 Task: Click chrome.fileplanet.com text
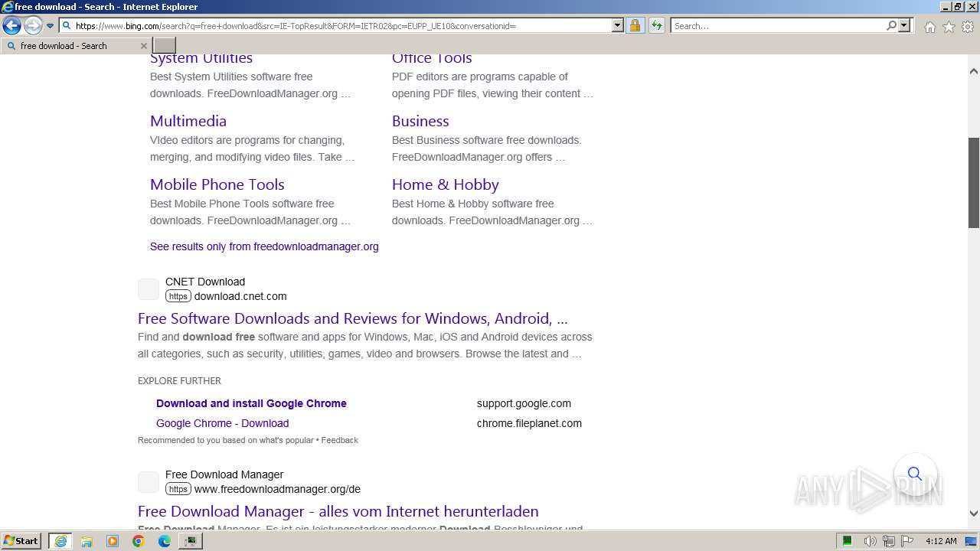click(529, 423)
